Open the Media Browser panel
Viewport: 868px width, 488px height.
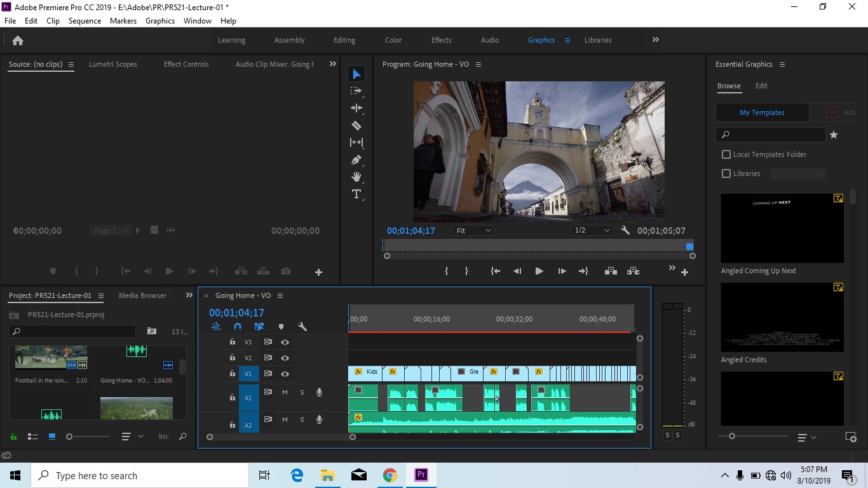coord(142,295)
